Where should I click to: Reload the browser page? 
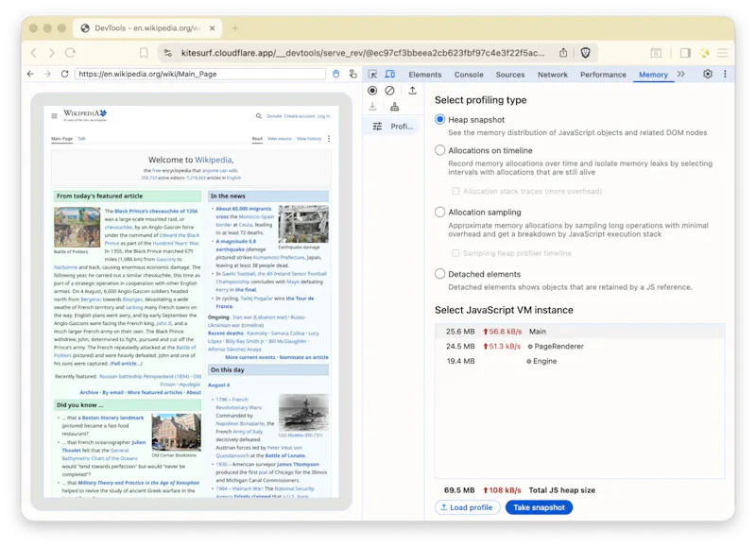(x=70, y=53)
